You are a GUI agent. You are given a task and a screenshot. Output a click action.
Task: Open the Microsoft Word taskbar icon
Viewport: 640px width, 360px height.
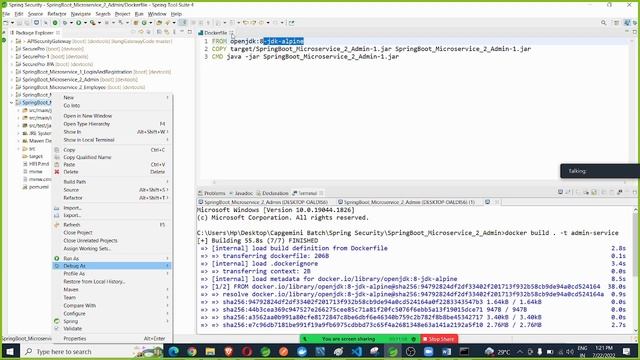[446, 351]
